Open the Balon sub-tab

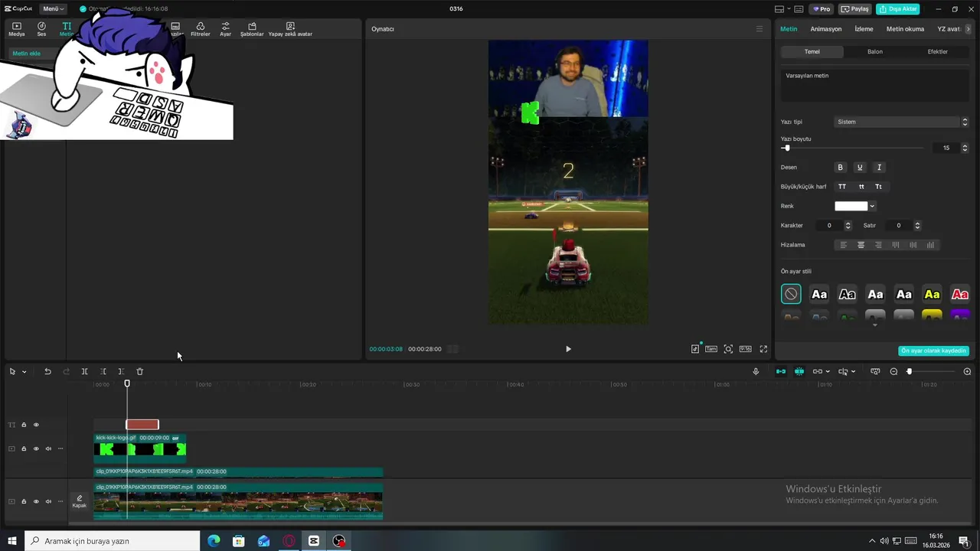tap(875, 52)
